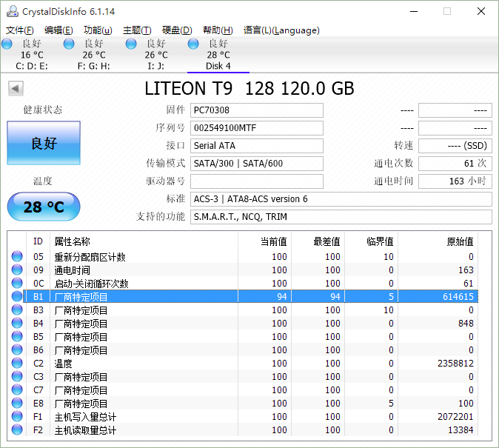Click the CrystalDiskInfo app icon in title bar
Image resolution: width=499 pixels, height=448 pixels.
pos(12,11)
